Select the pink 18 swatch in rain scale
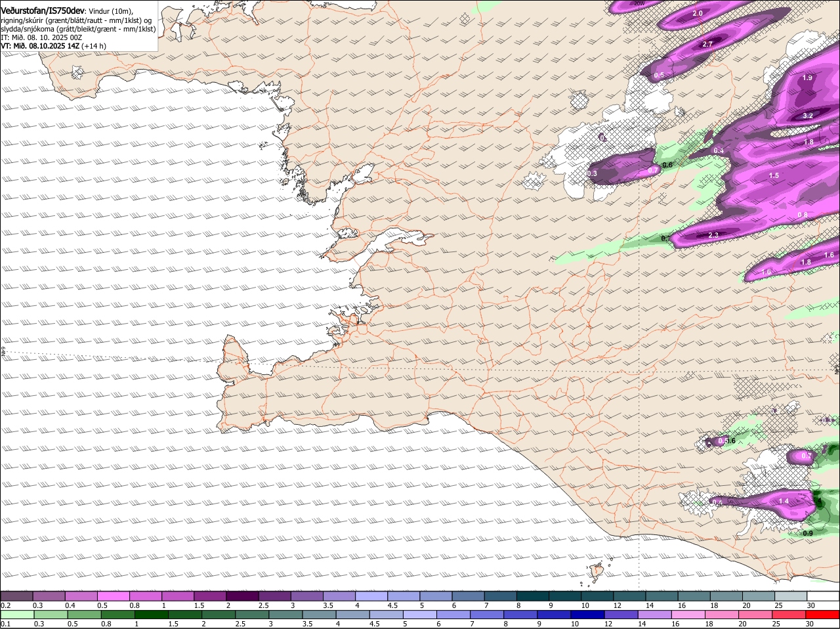Viewport: 840px width, 629px height. tap(722, 614)
